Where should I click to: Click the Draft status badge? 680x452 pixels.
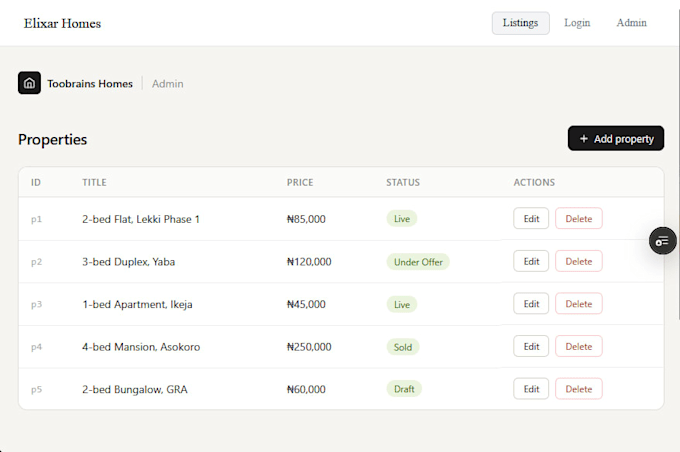pyautogui.click(x=404, y=389)
